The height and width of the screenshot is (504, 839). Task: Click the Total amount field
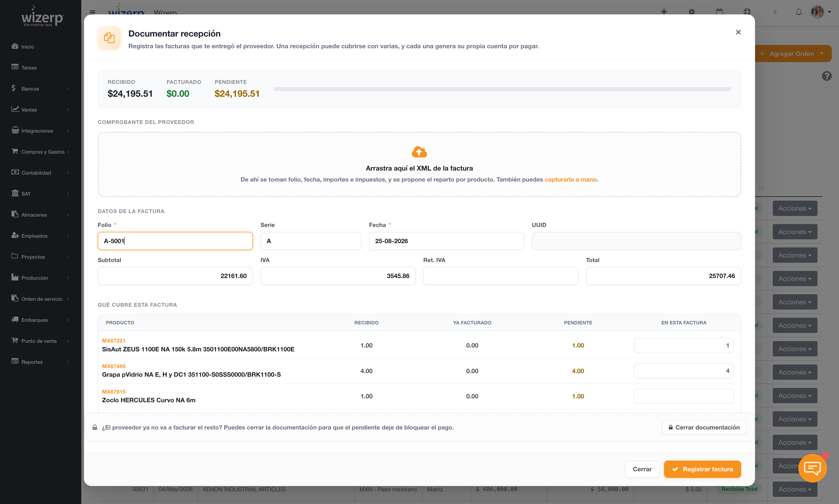coord(663,276)
